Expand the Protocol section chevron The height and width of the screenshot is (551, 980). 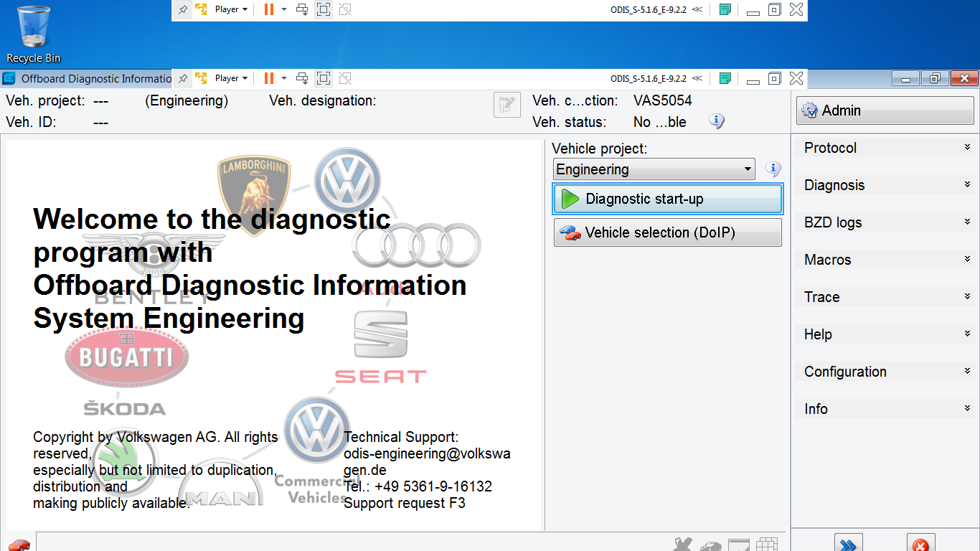967,147
